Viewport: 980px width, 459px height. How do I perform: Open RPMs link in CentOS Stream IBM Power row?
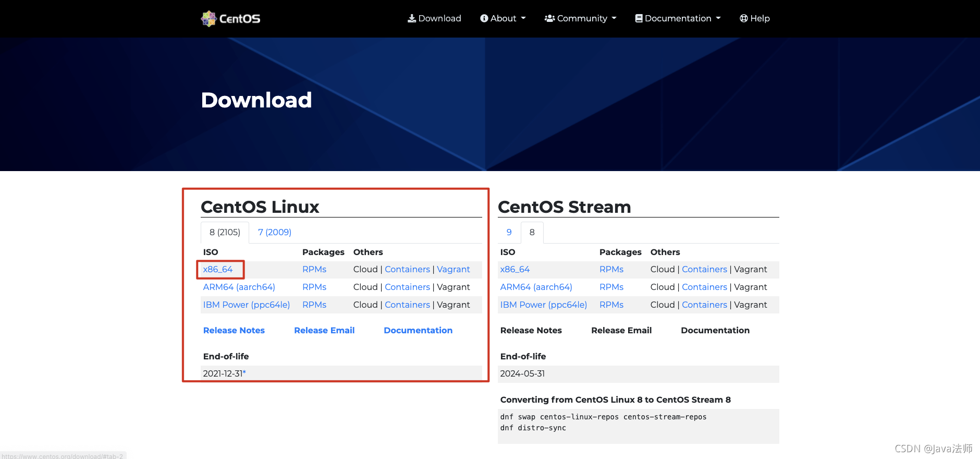(611, 305)
